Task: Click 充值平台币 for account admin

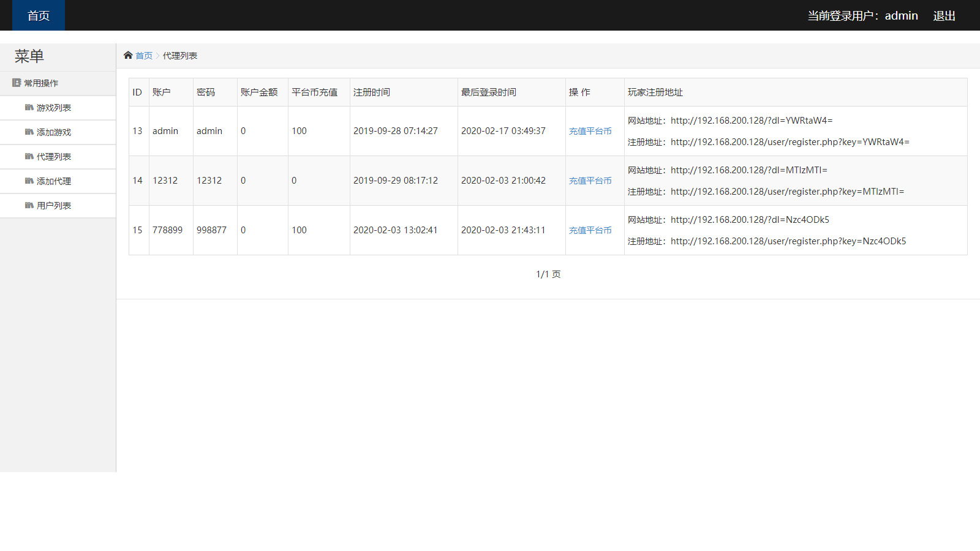Action: pos(590,131)
